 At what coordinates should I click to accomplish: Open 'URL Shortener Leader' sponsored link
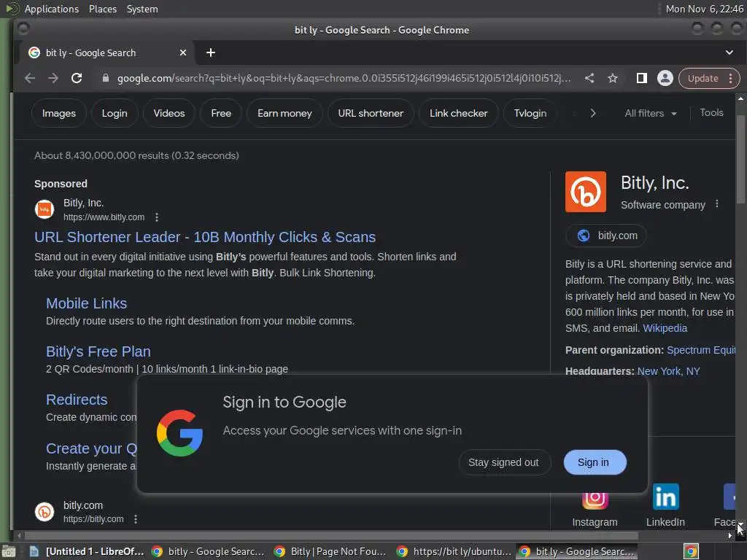coord(205,237)
